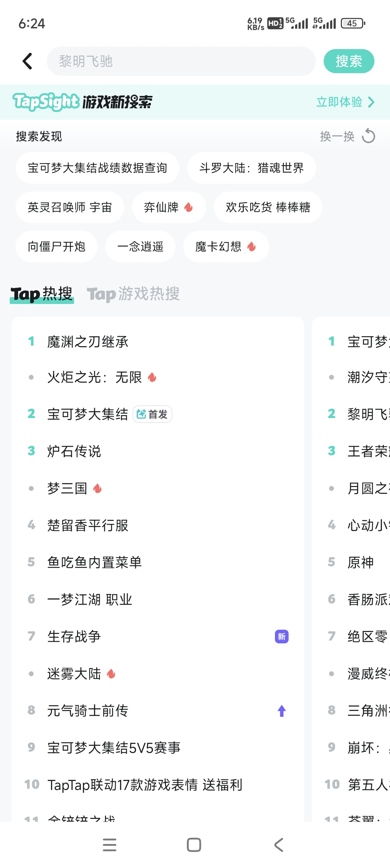The image size is (390, 868).
Task: Tap TapSight 游戏新搜索 banner logo
Action: [x=82, y=102]
